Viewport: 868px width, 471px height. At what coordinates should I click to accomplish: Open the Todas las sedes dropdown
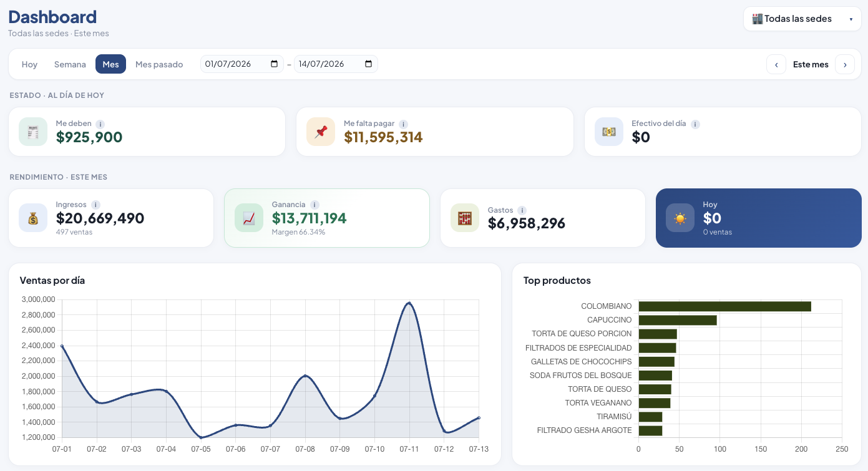click(802, 19)
